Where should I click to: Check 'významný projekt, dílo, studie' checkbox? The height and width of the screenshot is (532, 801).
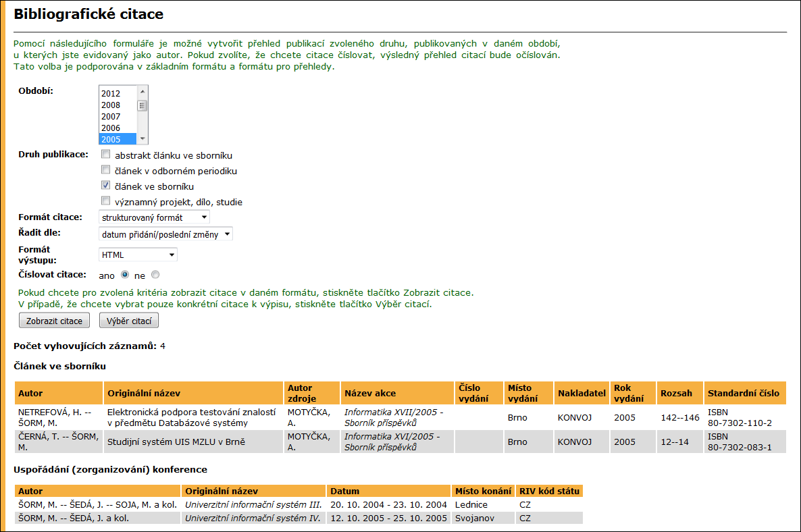[x=106, y=201]
